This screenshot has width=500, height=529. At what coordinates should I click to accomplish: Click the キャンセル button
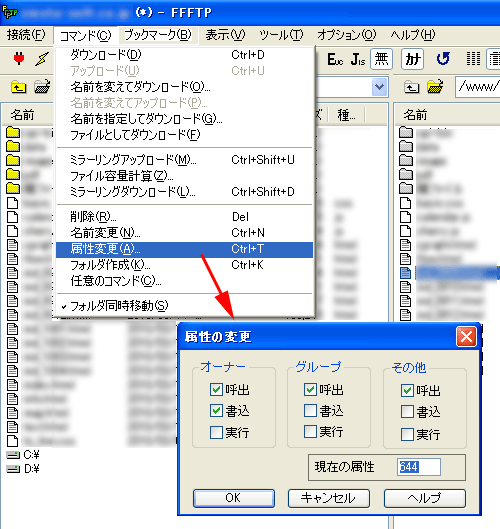(329, 498)
